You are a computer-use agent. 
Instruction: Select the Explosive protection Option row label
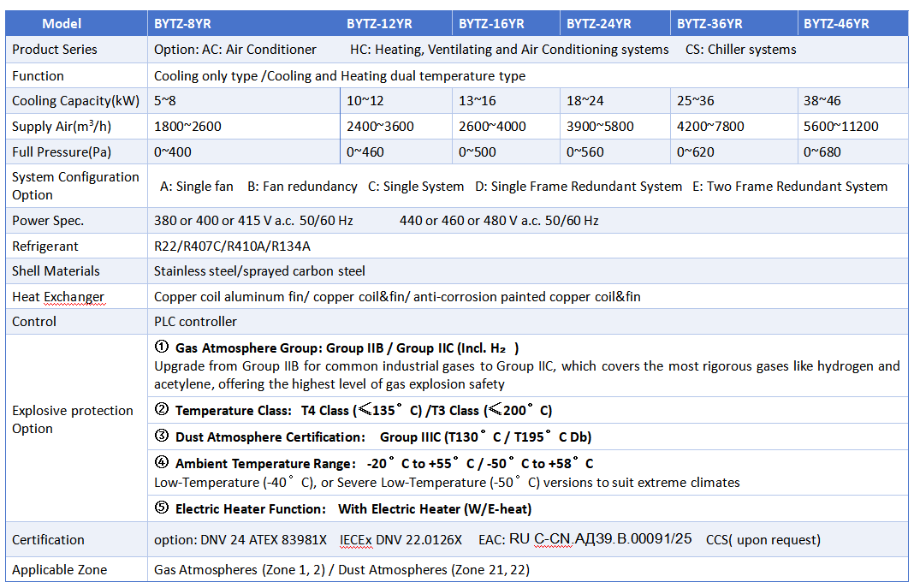coord(73,419)
